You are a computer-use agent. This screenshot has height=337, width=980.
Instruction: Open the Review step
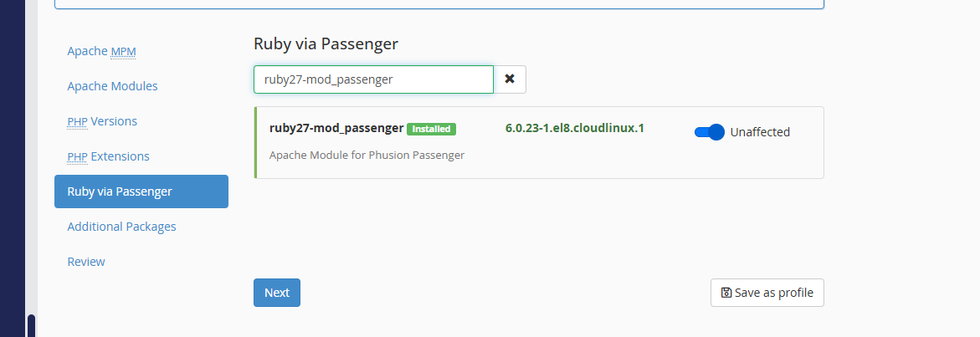[x=86, y=262]
